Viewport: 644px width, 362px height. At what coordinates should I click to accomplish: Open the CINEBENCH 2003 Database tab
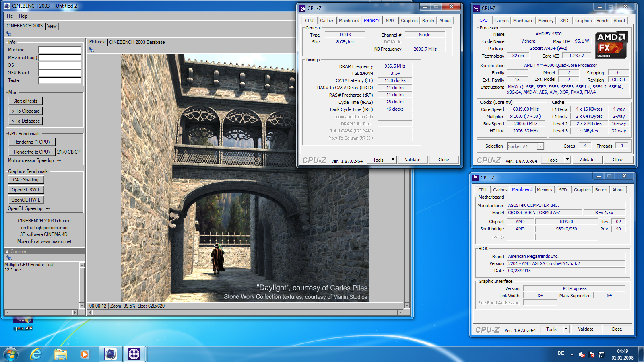[x=137, y=42]
